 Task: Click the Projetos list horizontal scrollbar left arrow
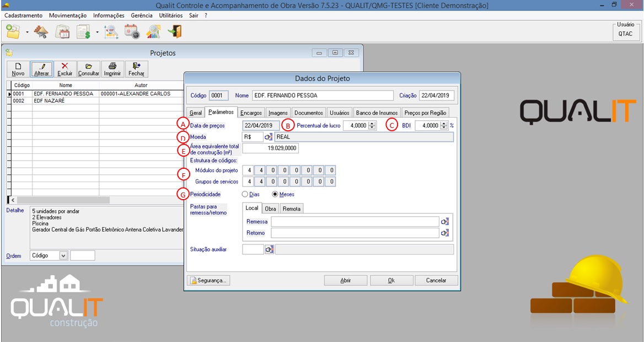pos(13,200)
